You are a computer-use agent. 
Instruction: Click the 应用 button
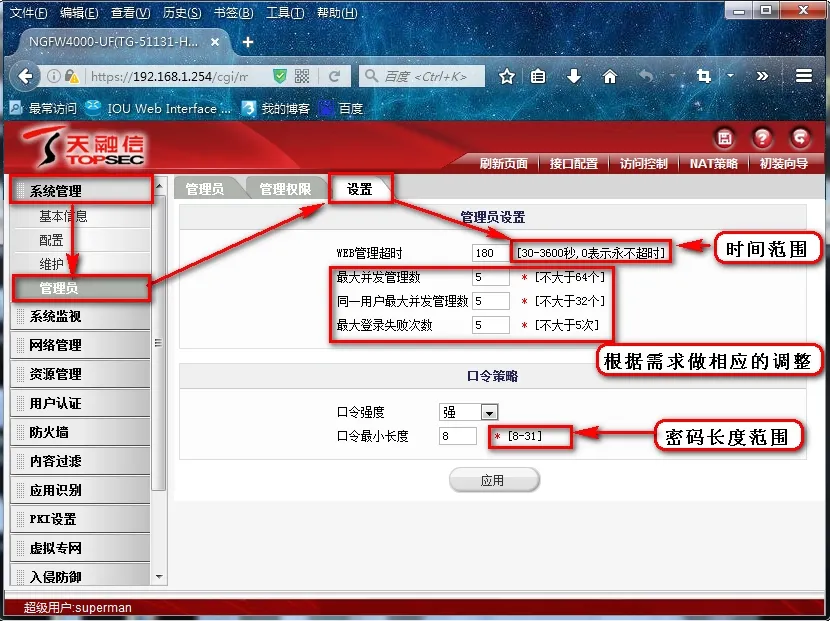pos(494,480)
